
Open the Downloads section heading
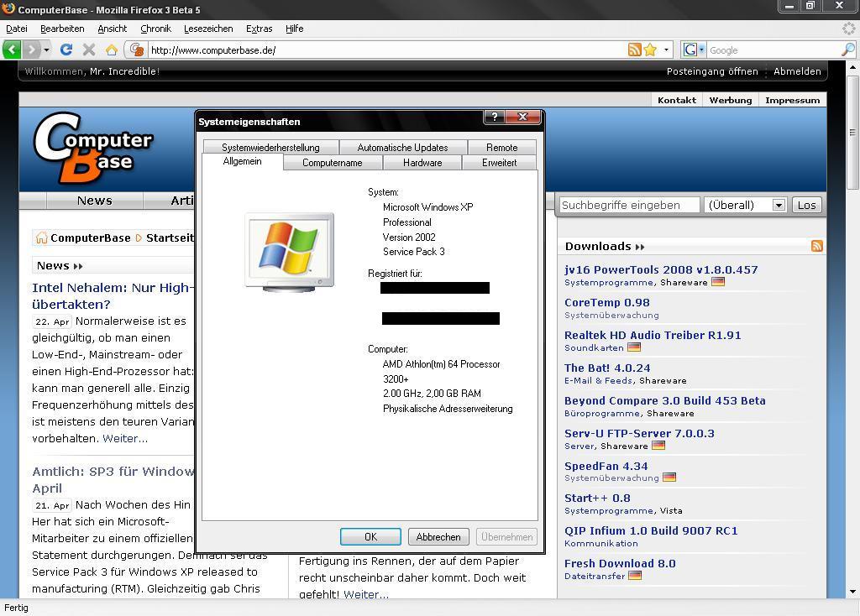[x=605, y=247]
